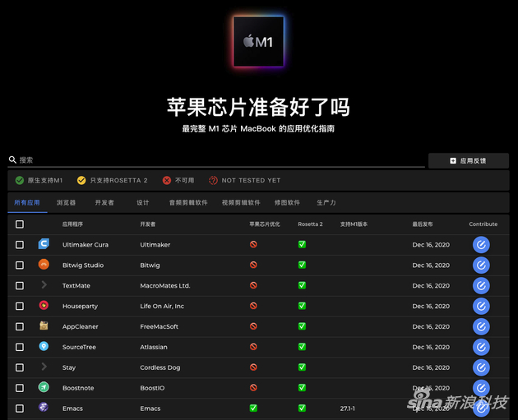The image size is (518, 420).
Task: Switch to the 音频剪辑软件 tab
Action: pyautogui.click(x=188, y=202)
